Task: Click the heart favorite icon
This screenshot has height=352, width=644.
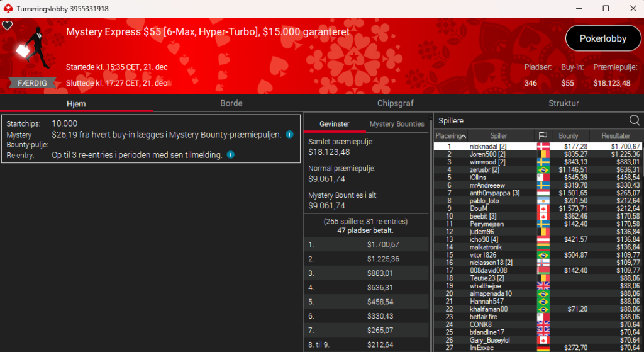Action: pyautogui.click(x=7, y=26)
